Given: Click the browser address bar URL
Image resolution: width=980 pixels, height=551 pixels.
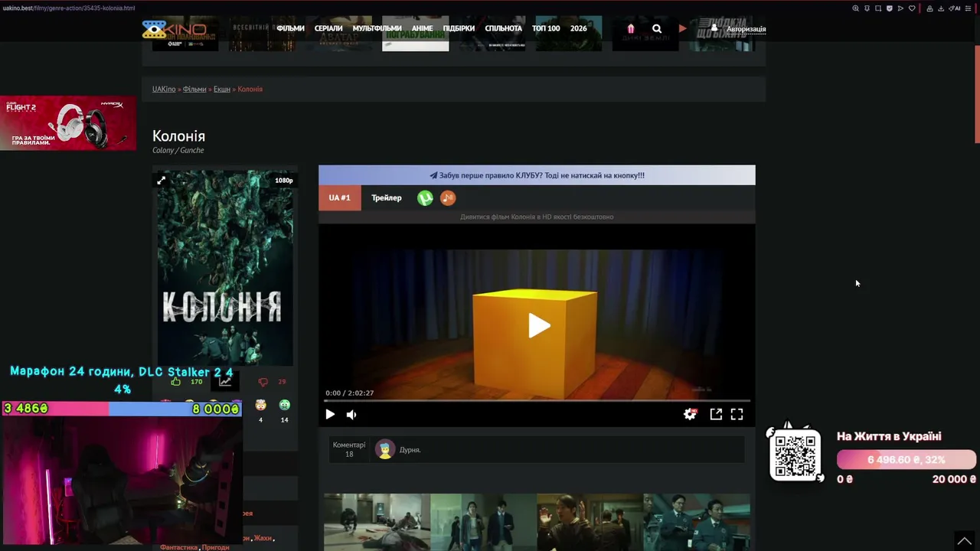Looking at the screenshot, I should (69, 8).
